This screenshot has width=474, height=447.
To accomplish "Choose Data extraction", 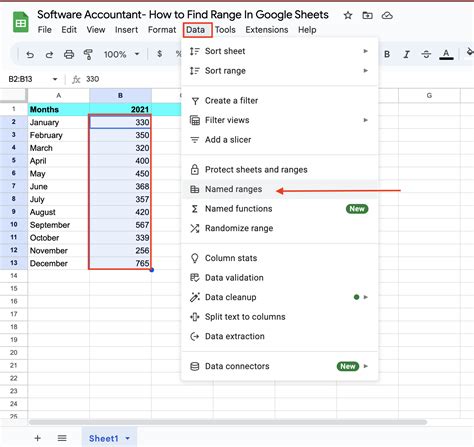I will pos(280,336).
